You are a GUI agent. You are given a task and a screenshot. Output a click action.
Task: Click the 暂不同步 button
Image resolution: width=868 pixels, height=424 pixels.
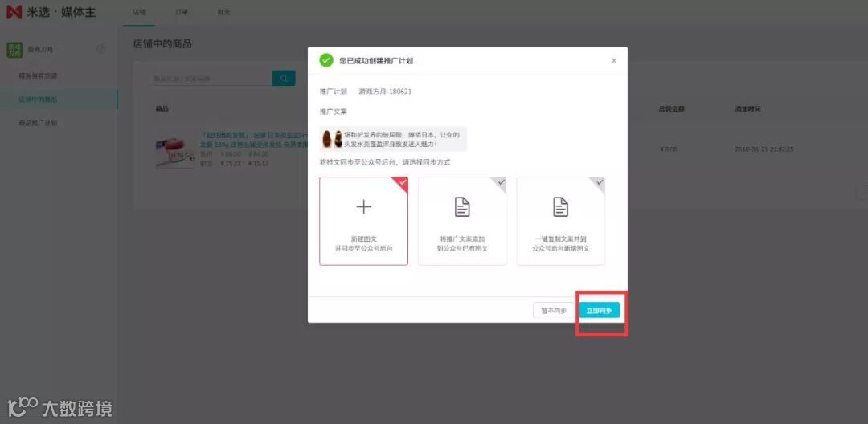[554, 311]
